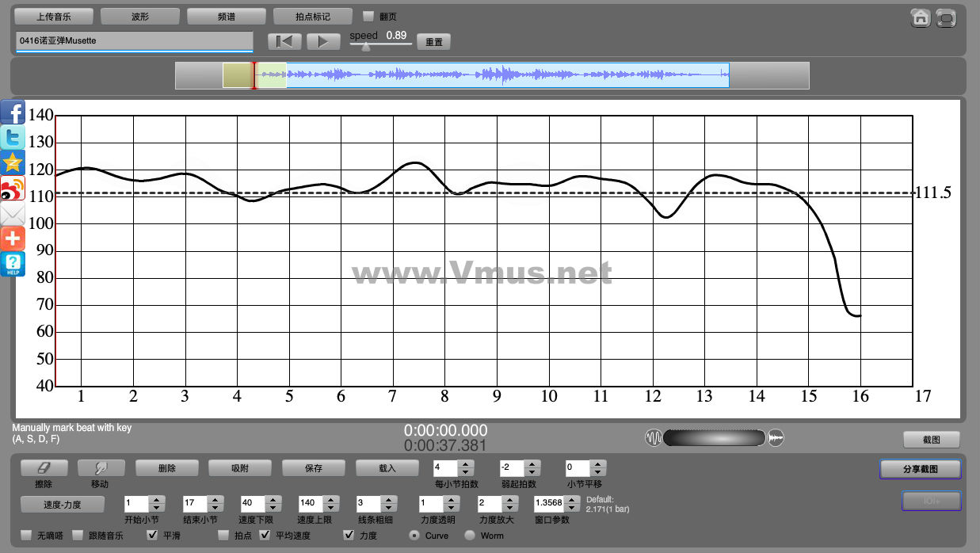Switch to the 波形 waveform view
Screen dimensions: 980x553
[x=139, y=17]
